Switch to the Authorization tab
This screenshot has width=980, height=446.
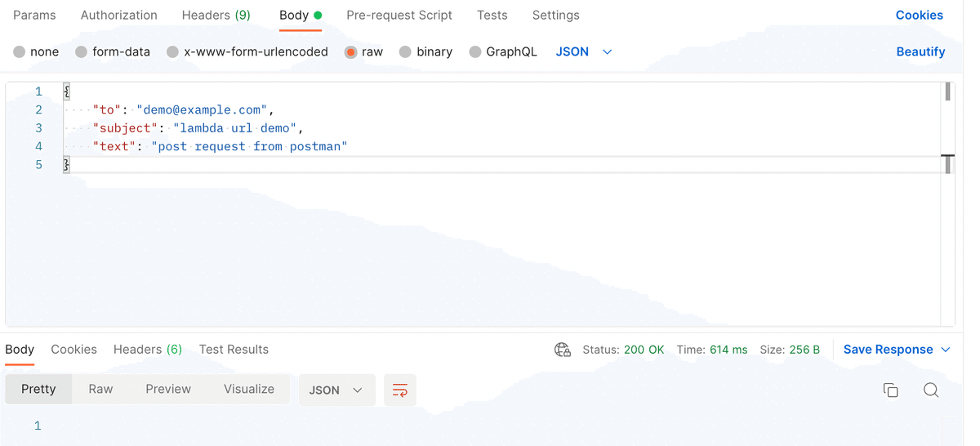[x=119, y=15]
